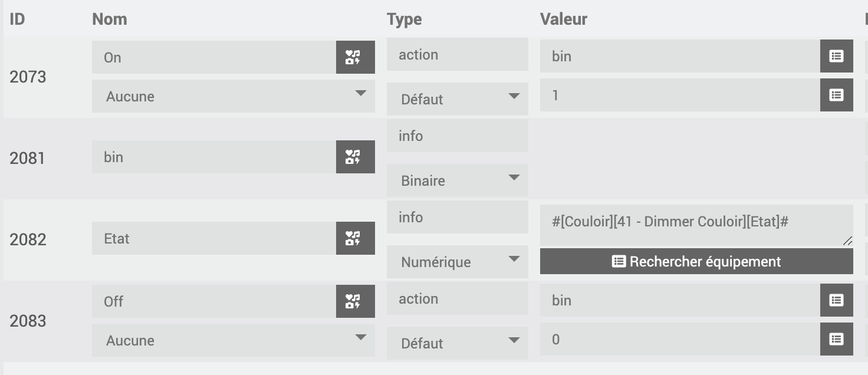This screenshot has width=868, height=375.
Task: Expand Aucune dropdown under Off command
Action: point(234,340)
